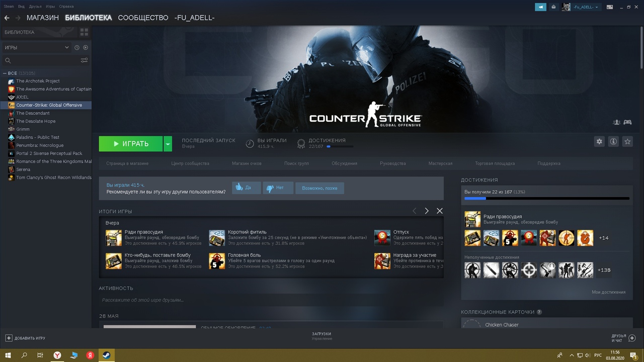644x362 pixels.
Task: Open the -FU_ADELL- profile tab
Action: coord(195,18)
